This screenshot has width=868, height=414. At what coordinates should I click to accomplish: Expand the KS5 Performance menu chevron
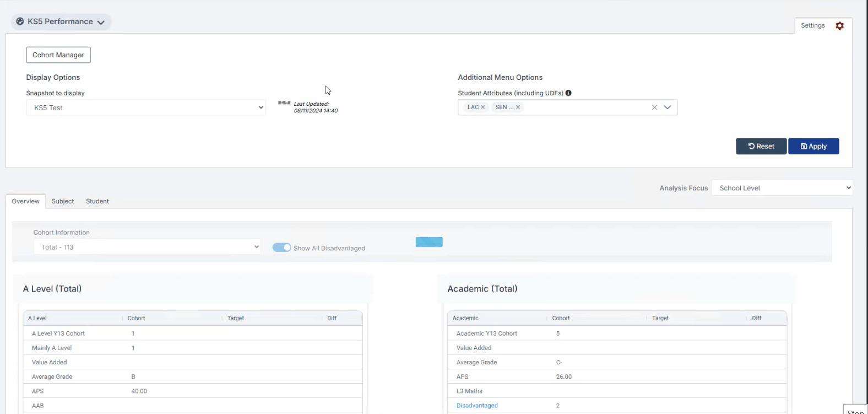pyautogui.click(x=101, y=23)
